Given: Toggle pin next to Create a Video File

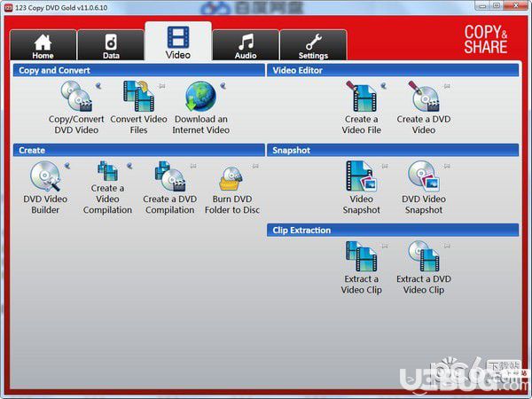Looking at the screenshot, I should click(383, 86).
